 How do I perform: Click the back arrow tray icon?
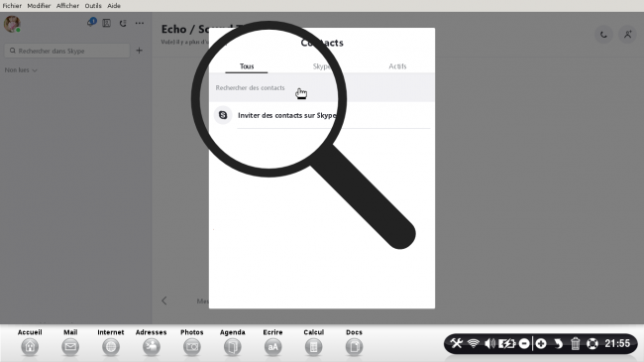tap(558, 343)
